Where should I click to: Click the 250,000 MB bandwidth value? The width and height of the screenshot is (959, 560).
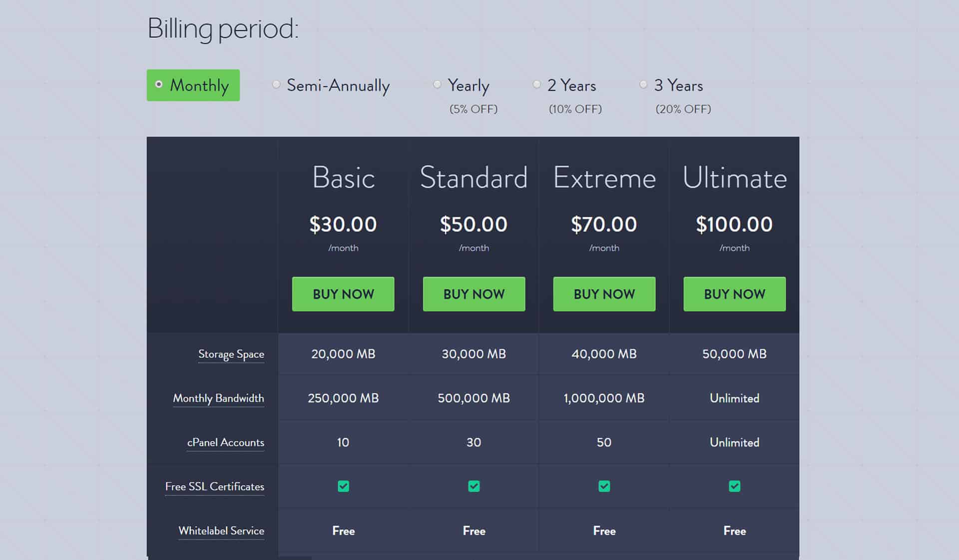[343, 398]
